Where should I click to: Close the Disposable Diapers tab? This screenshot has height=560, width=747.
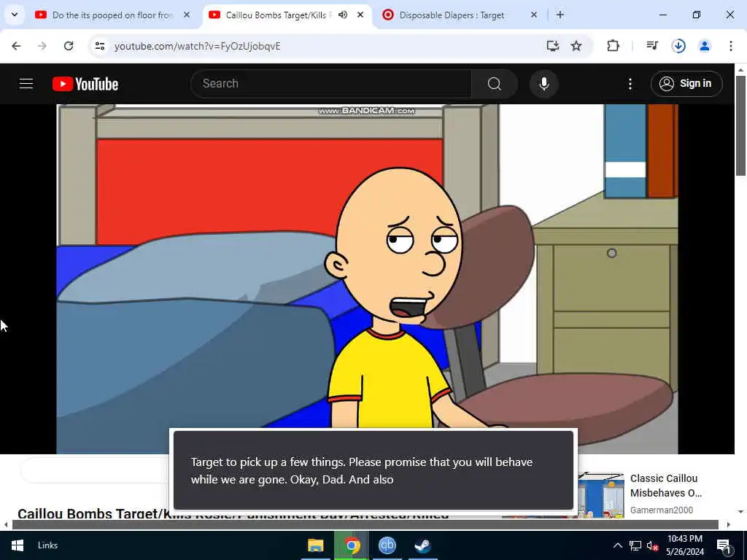tap(534, 15)
